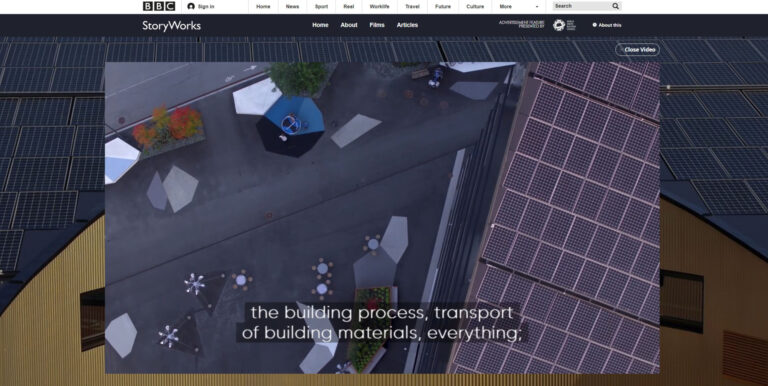The image size is (768, 386).
Task: Select StoryWorks Films tab
Action: 377,25
